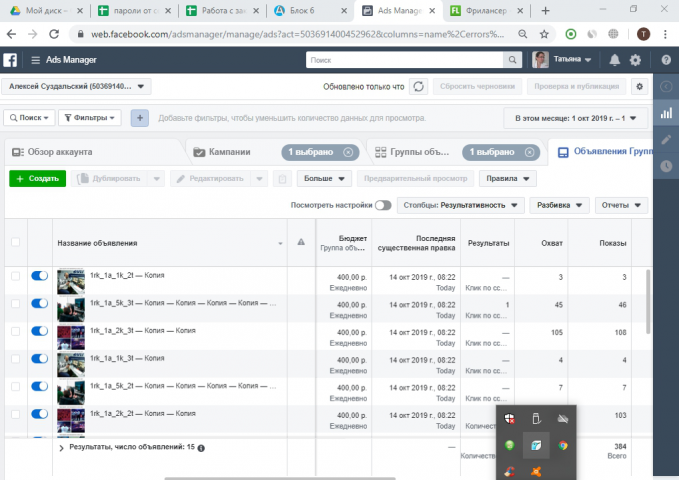This screenshot has height=480, width=679.
Task: Click the Facebook logo icon
Action: click(x=10, y=60)
